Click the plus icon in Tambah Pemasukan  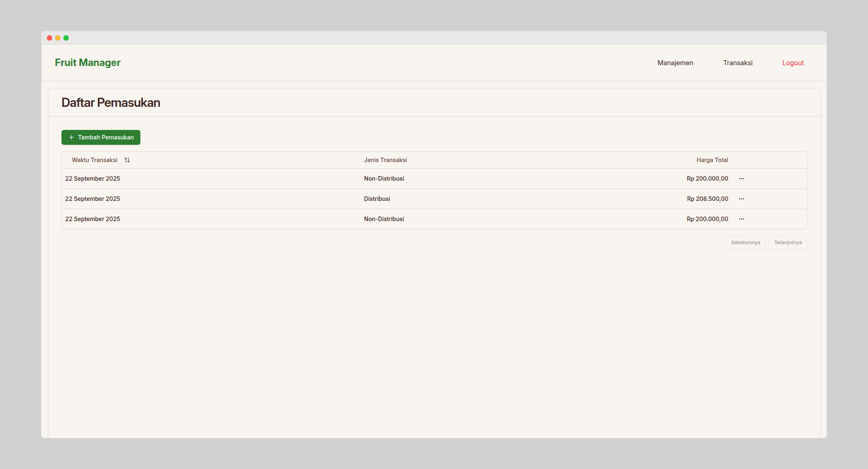(x=71, y=137)
